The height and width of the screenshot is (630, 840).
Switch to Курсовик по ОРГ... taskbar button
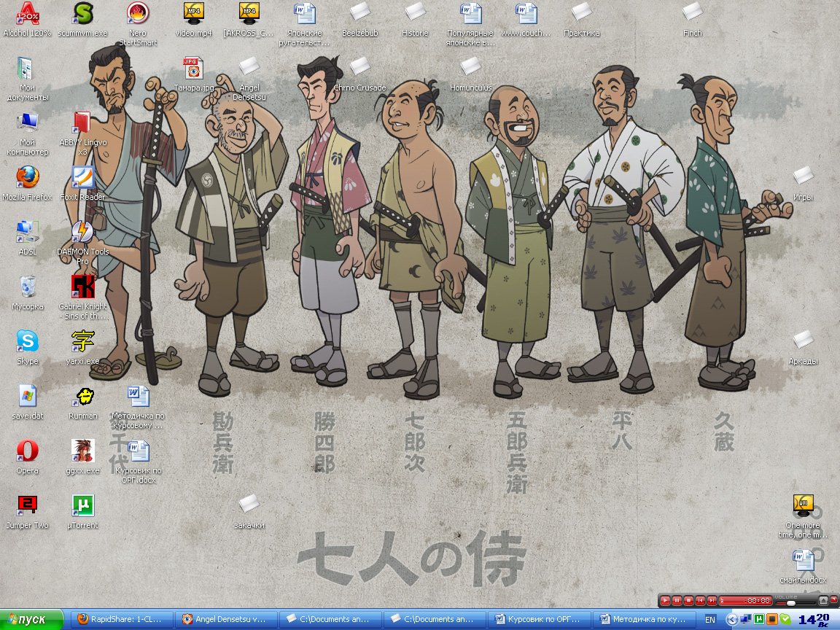(540, 619)
